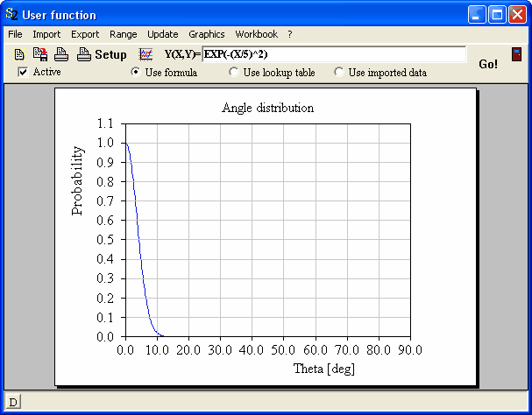Screen dimensions: 532x415
Task: Select Use lookup table option
Action: [x=234, y=72]
